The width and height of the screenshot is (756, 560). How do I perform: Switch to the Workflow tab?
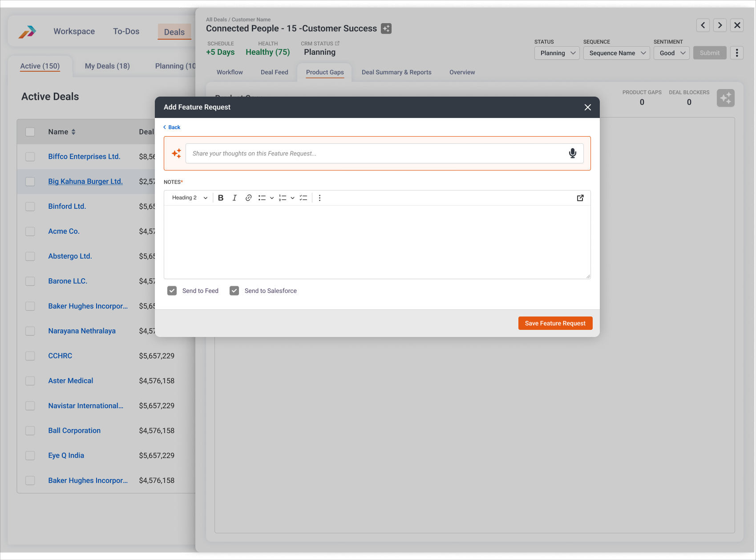[x=230, y=73]
